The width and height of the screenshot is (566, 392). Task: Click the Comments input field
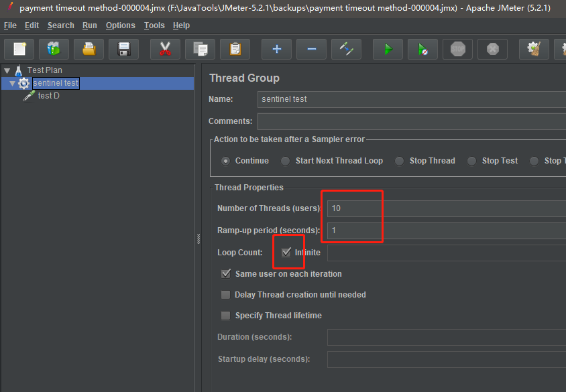[412, 121]
